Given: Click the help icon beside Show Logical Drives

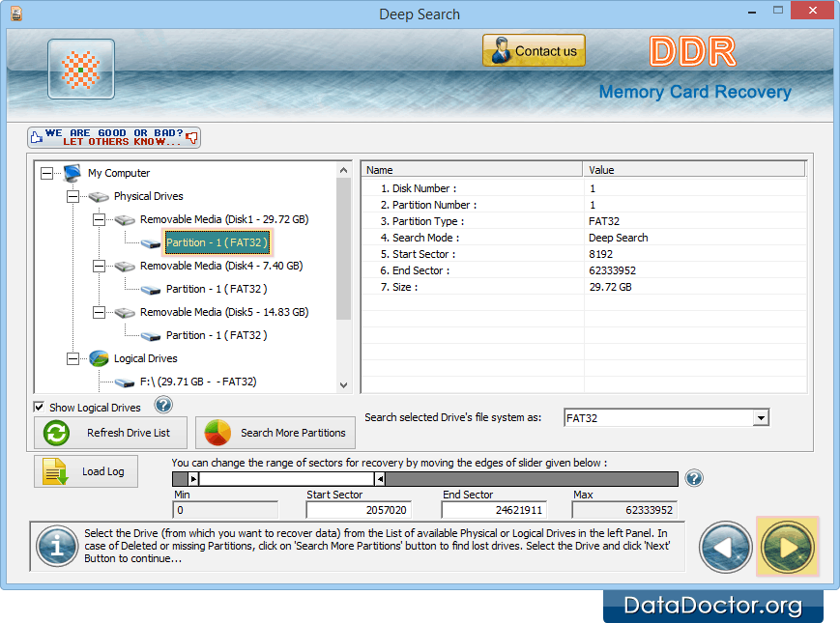Looking at the screenshot, I should pos(163,406).
